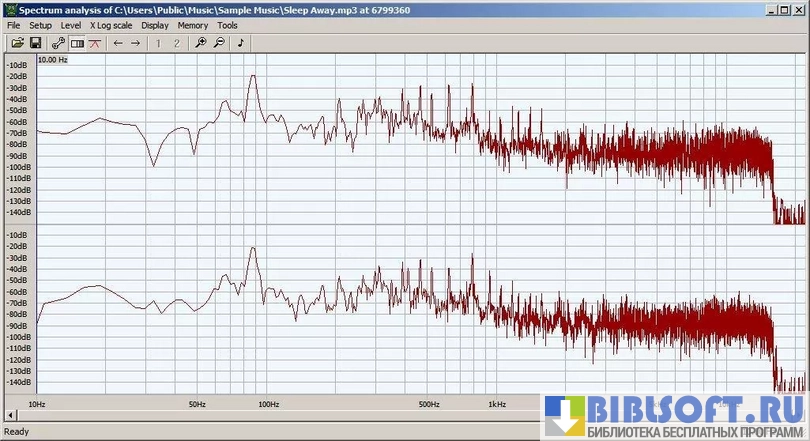Open the X Log scale menu
The image size is (810, 441).
click(111, 25)
